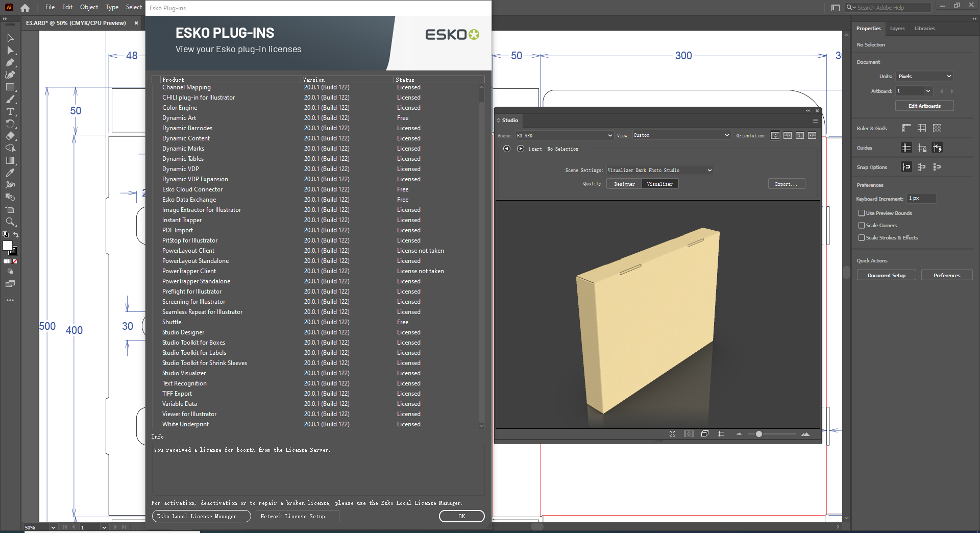Show the transparency grid

937,128
